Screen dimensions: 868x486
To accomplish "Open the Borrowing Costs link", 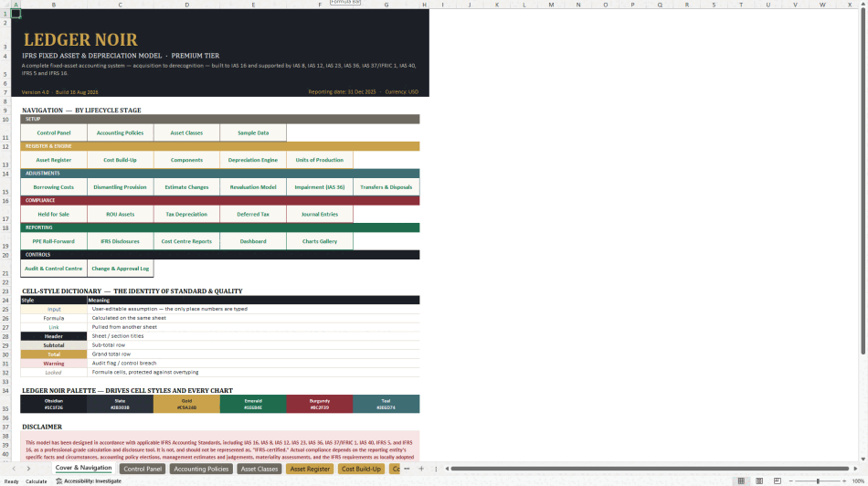I will point(54,187).
